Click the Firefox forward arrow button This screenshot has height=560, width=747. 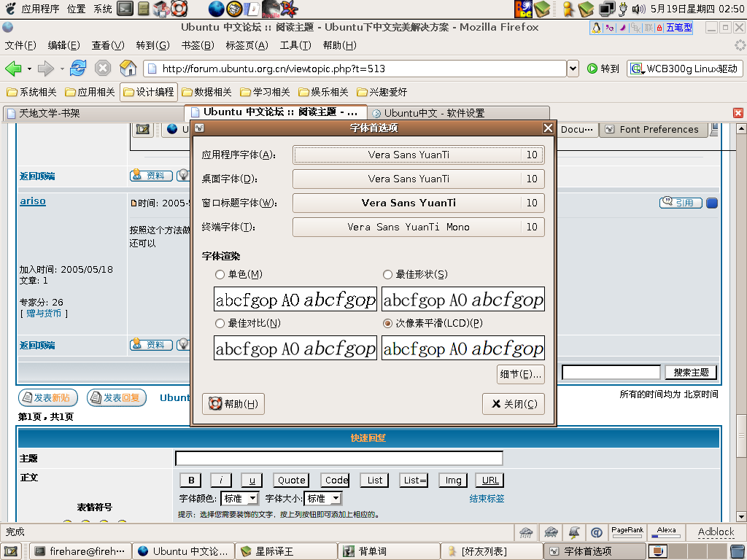pos(46,69)
